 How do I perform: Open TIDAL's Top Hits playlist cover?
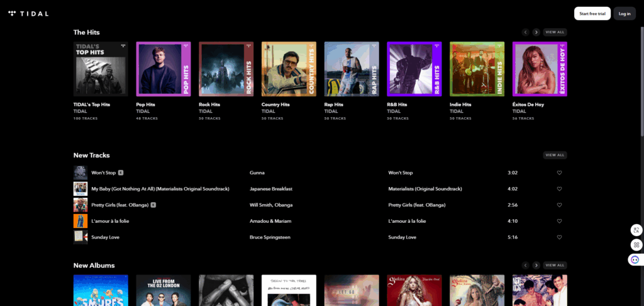101,69
